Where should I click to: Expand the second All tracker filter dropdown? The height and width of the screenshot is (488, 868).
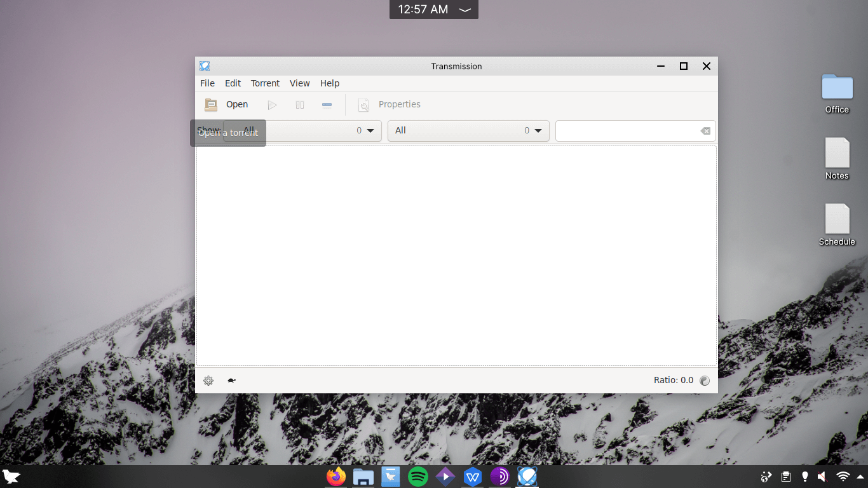coord(468,131)
